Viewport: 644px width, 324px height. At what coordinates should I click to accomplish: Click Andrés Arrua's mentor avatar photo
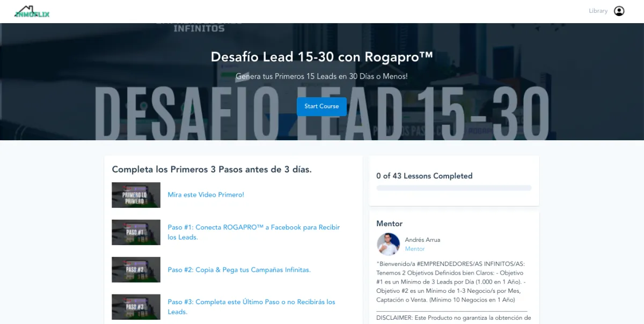(388, 244)
